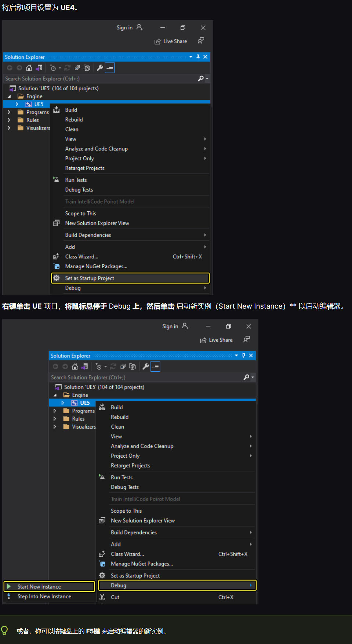Choose Step Into New Instance

[x=50, y=596]
